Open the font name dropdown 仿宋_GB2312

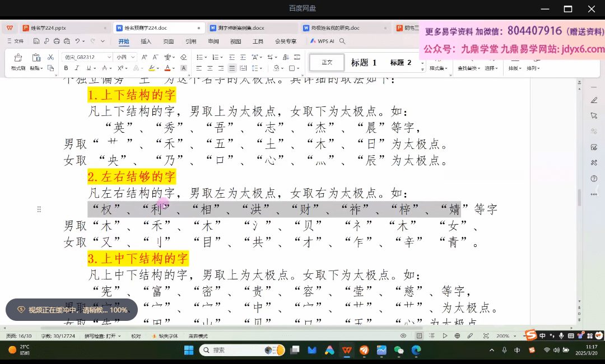point(85,57)
